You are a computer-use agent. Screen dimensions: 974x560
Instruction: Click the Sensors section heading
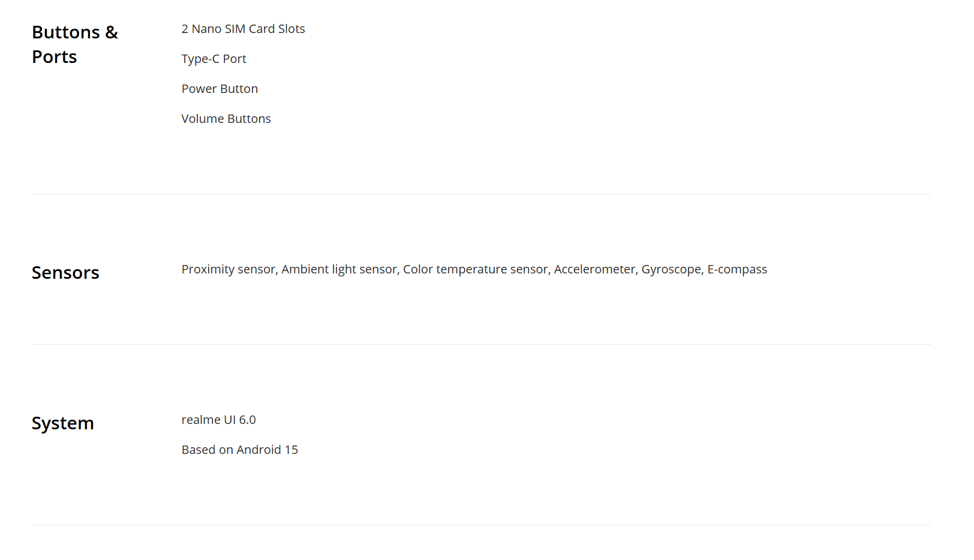[65, 273]
